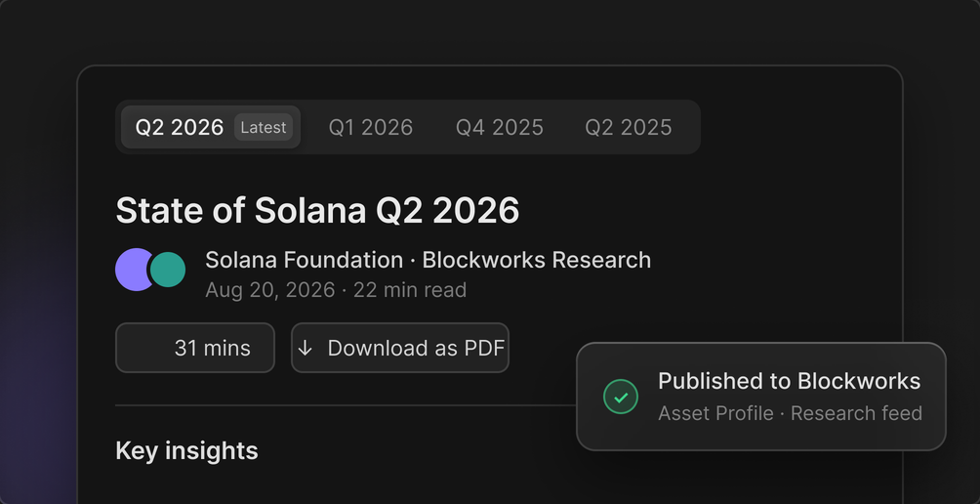
Task: Open Research feed from the toast
Action: click(856, 413)
